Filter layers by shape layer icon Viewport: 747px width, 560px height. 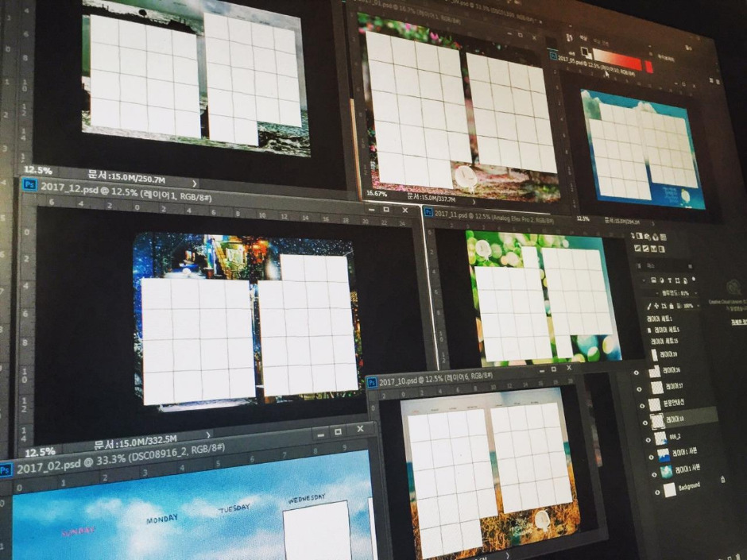click(x=677, y=281)
